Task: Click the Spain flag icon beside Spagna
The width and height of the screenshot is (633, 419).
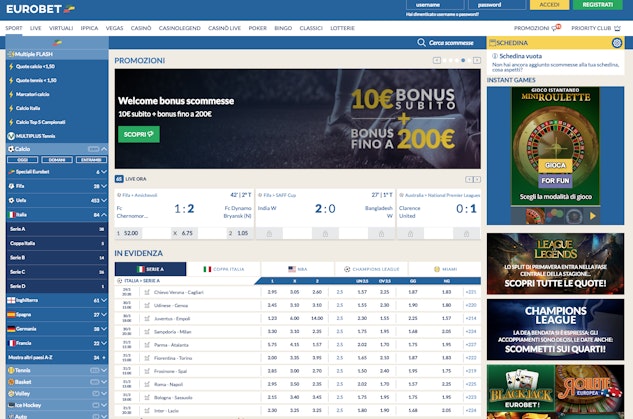Action: coord(11,314)
